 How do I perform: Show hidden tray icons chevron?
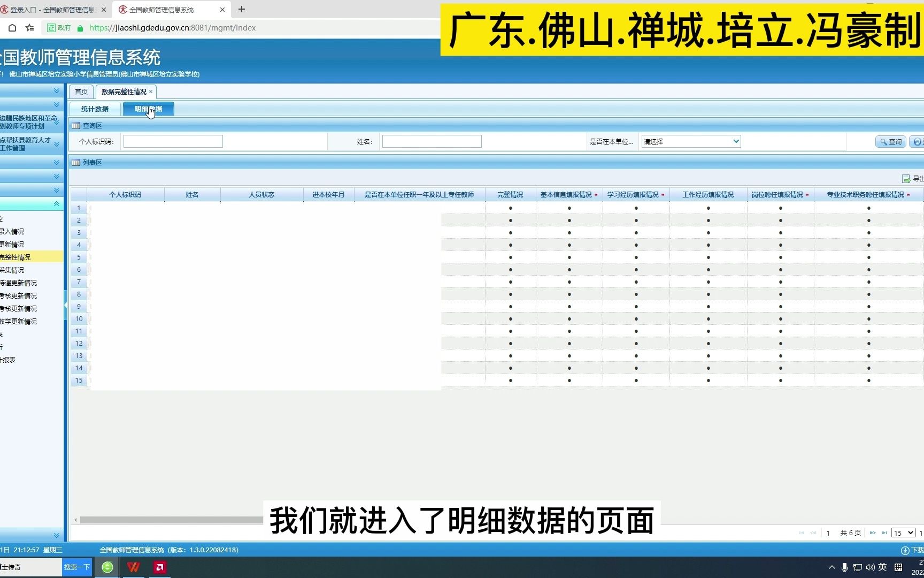click(x=831, y=567)
